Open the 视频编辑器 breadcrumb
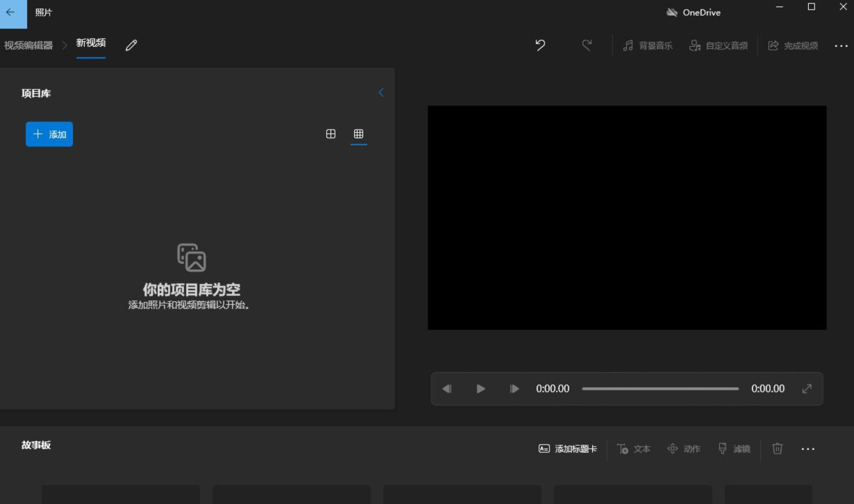Image resolution: width=854 pixels, height=504 pixels. (x=28, y=45)
